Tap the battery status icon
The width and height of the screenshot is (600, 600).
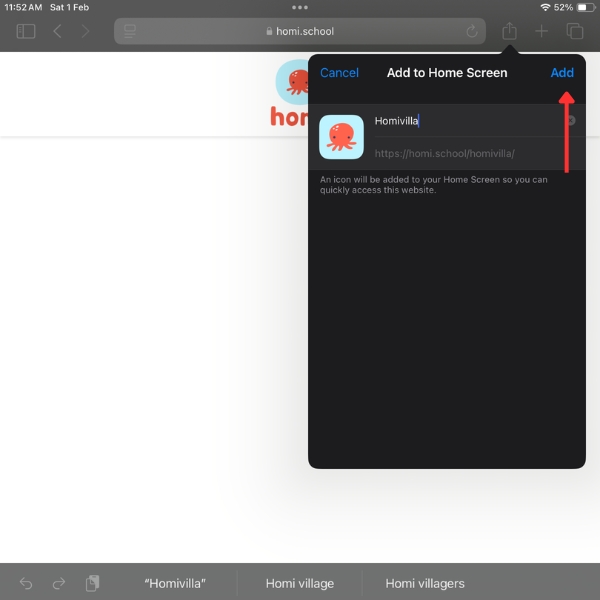point(586,7)
